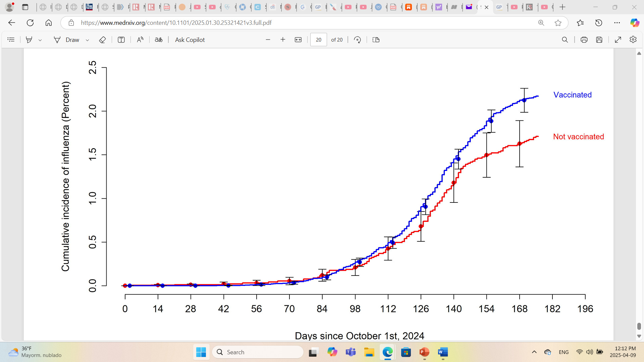Click the vertical scrollbar thumb
Screen dimensions: 644x362
639,326
